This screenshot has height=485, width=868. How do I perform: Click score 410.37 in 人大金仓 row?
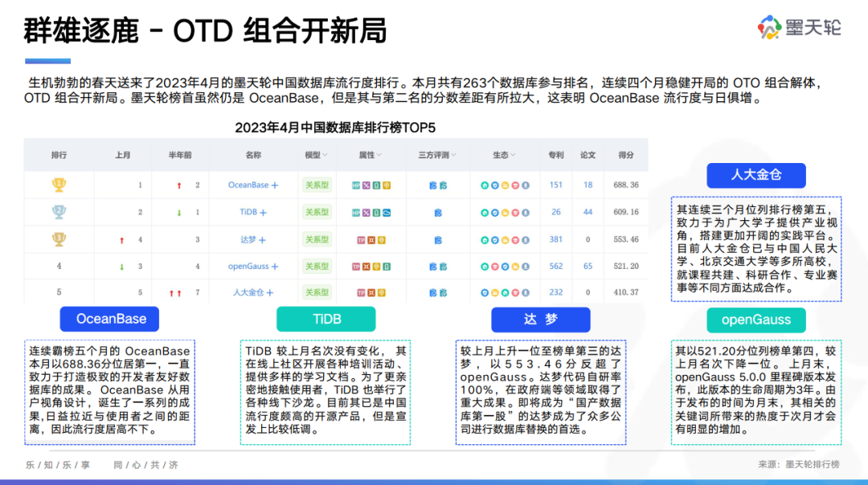click(626, 292)
